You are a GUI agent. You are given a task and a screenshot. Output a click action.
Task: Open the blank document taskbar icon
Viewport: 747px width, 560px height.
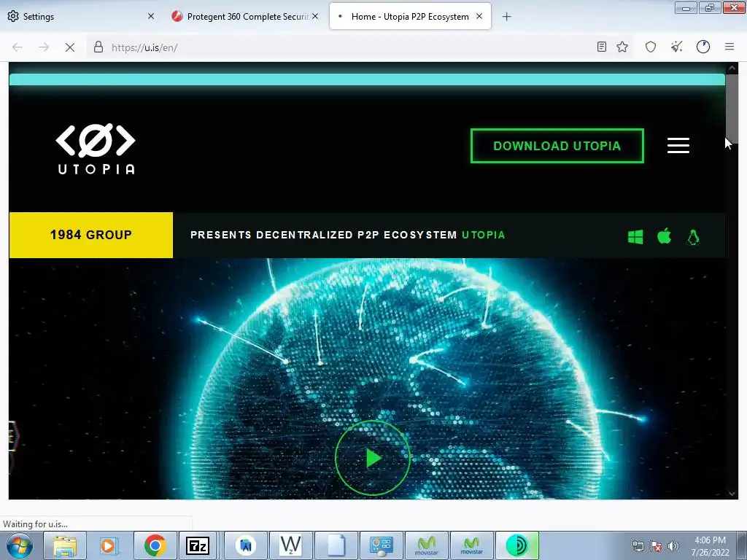point(336,545)
